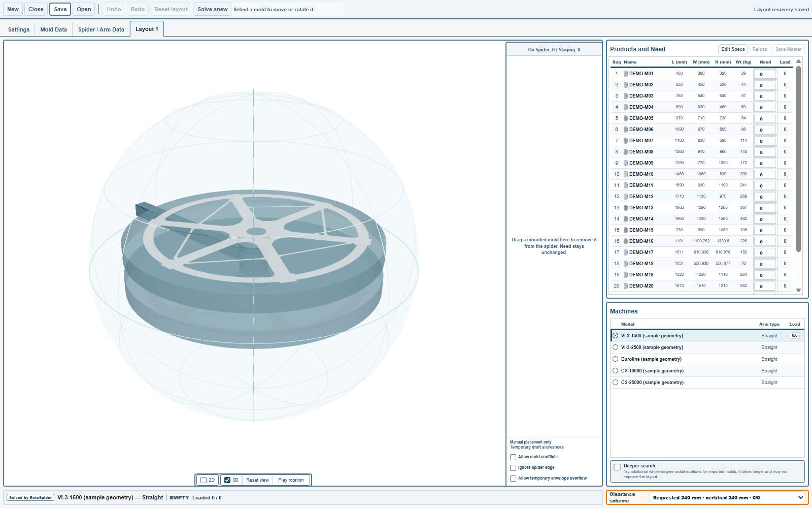Image resolution: width=812 pixels, height=508 pixels.
Task: Switch to the Settings tab
Action: (19, 29)
